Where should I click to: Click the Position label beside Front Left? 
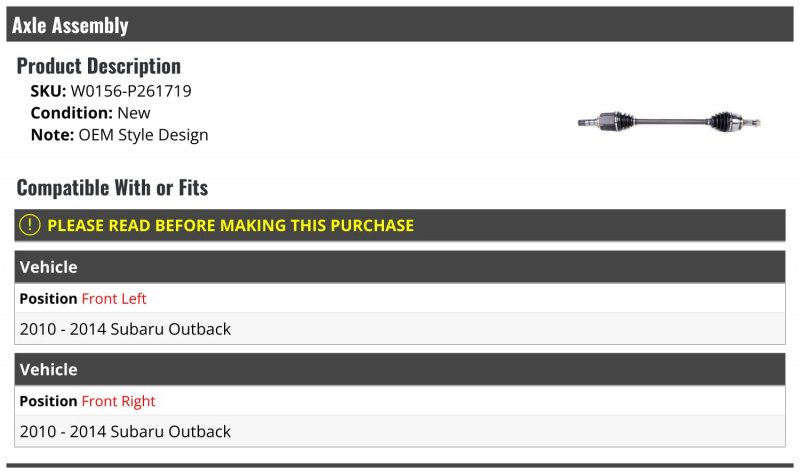[48, 298]
